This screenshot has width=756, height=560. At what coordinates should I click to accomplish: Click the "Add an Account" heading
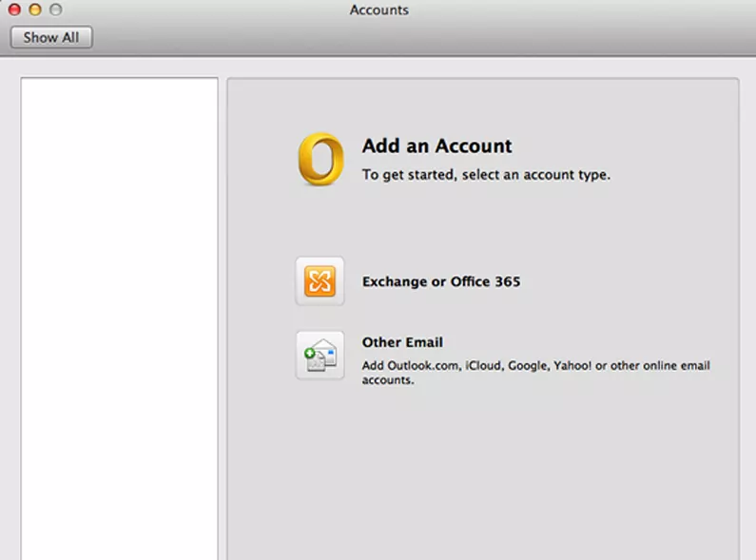point(436,146)
